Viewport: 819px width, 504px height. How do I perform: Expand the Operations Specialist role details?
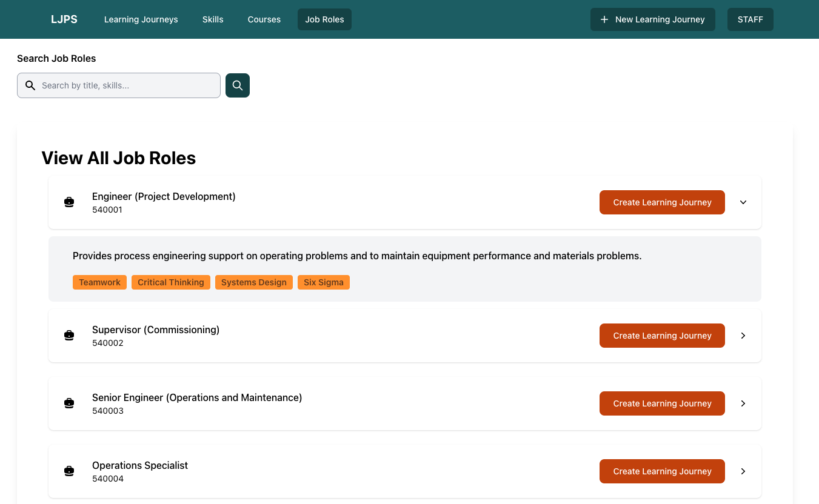pos(743,471)
